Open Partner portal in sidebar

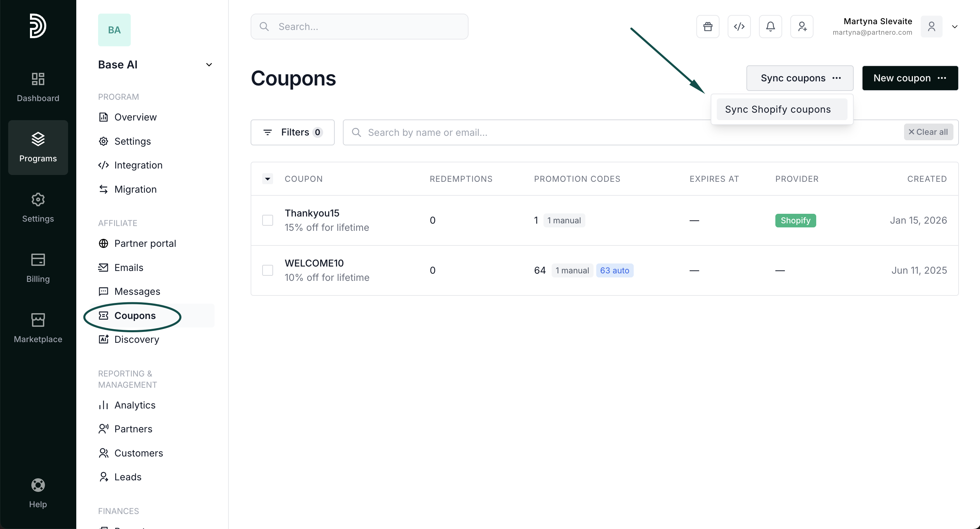coord(145,243)
